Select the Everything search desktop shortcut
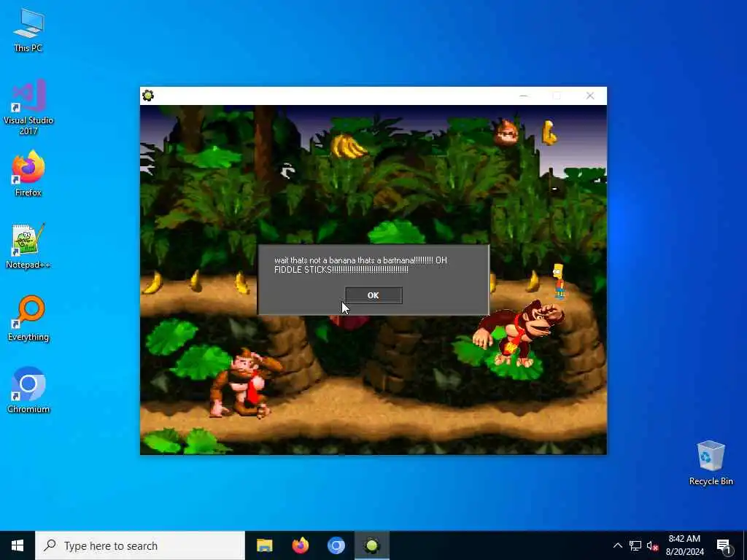Viewport: 747px width, 560px height. point(28,319)
